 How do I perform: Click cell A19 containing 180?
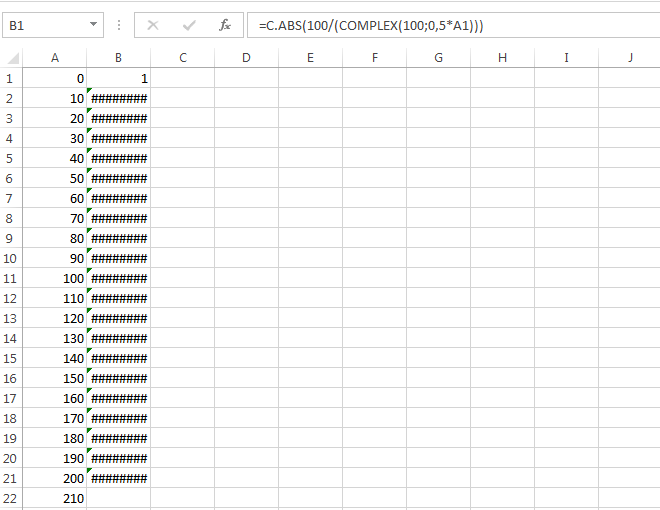click(x=55, y=438)
